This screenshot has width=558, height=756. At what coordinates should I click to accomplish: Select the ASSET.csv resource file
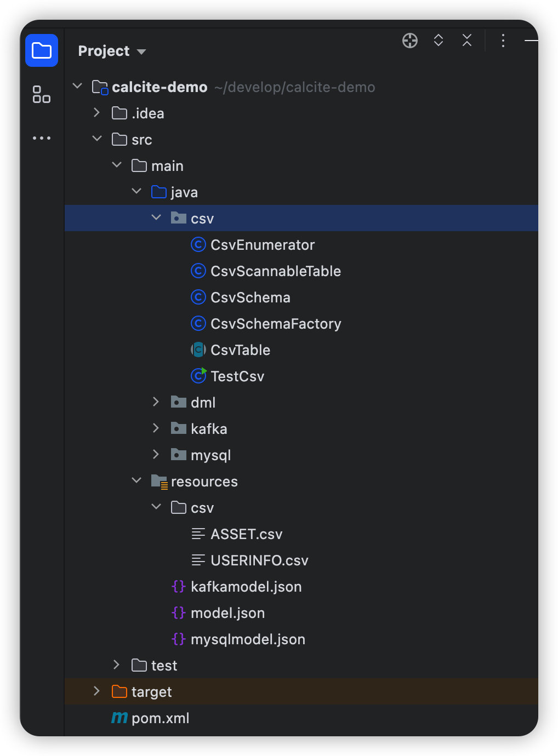pyautogui.click(x=246, y=534)
